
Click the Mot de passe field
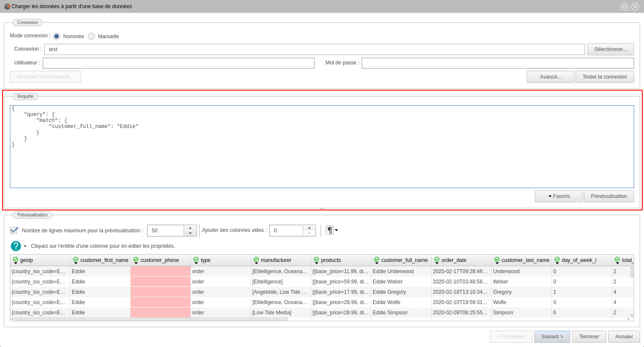tap(498, 63)
